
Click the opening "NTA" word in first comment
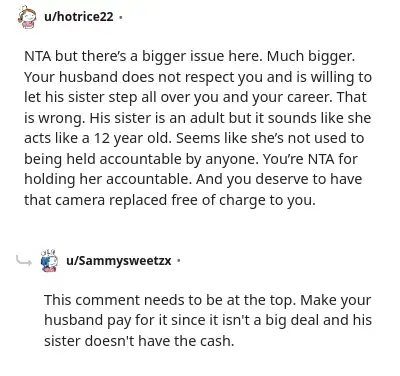tap(38, 56)
